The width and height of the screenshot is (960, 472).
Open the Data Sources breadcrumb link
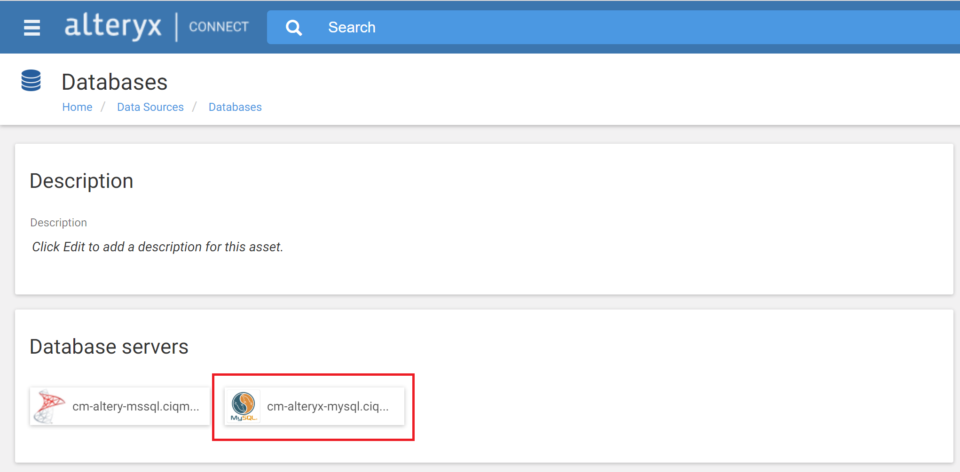click(x=150, y=107)
